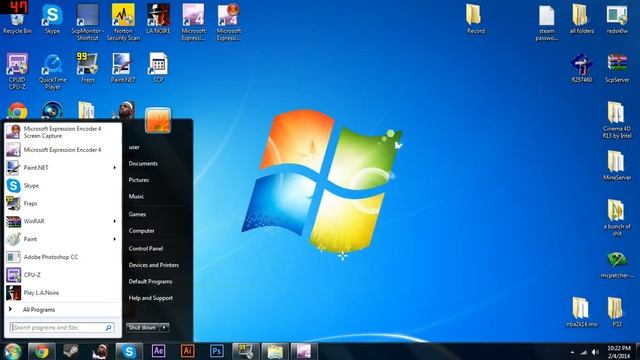640x360 pixels.
Task: Open Computer from the Start menu
Action: pyautogui.click(x=141, y=231)
